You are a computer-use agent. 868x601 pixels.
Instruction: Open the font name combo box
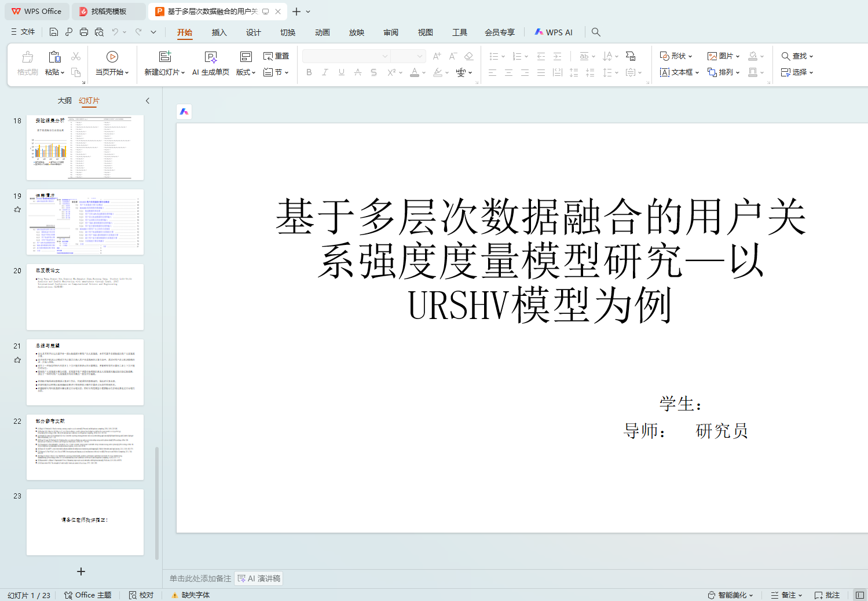coord(346,56)
